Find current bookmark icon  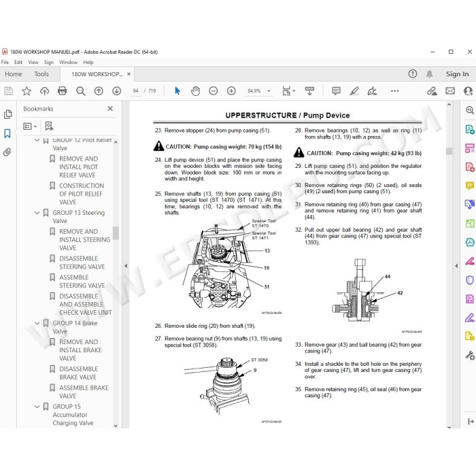coord(49,126)
